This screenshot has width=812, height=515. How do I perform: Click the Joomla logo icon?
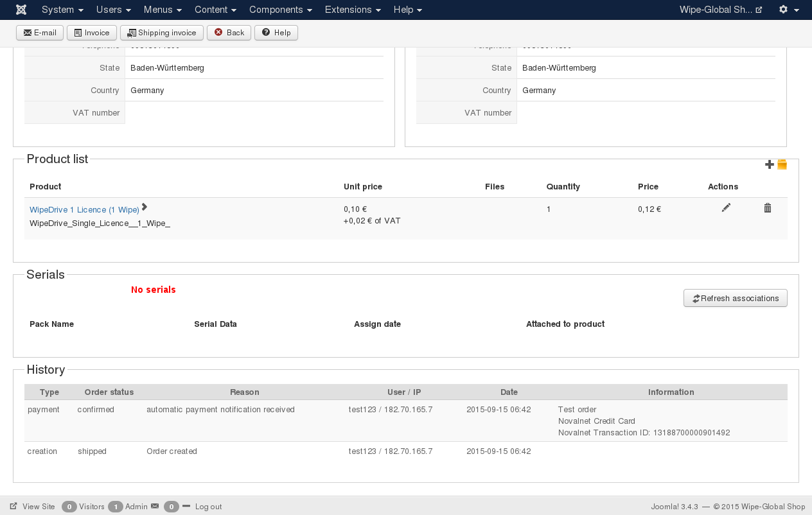[x=21, y=10]
